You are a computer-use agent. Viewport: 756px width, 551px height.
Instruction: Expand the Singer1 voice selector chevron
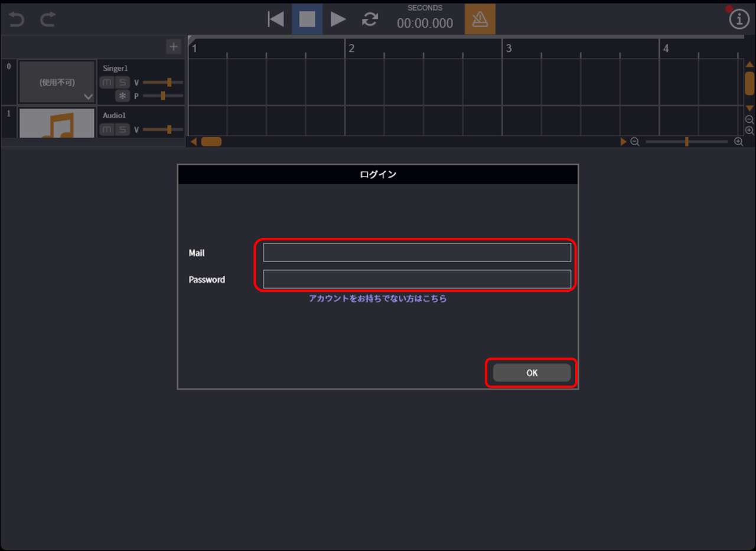click(89, 96)
